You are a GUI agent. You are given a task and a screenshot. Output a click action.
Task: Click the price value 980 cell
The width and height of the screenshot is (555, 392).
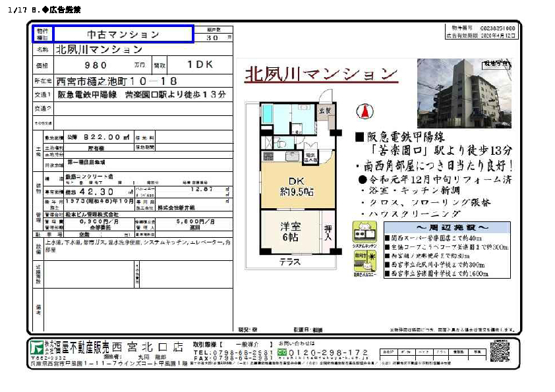pos(96,65)
